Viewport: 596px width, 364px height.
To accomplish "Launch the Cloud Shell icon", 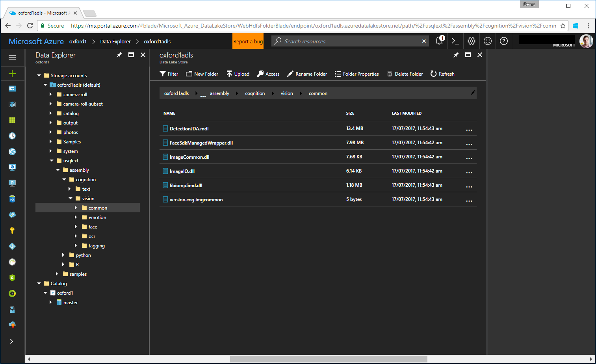I will (455, 41).
